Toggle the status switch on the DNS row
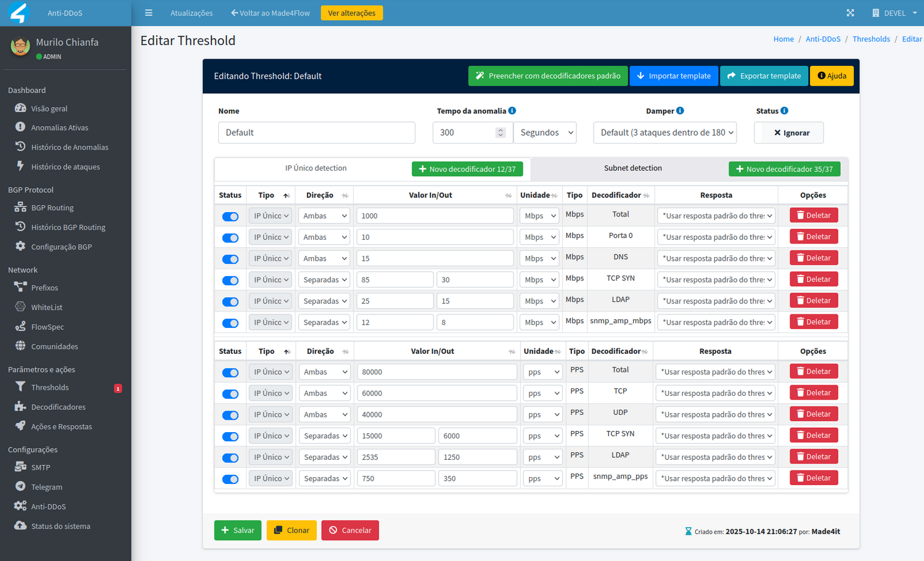The width and height of the screenshot is (924, 561). (x=230, y=259)
